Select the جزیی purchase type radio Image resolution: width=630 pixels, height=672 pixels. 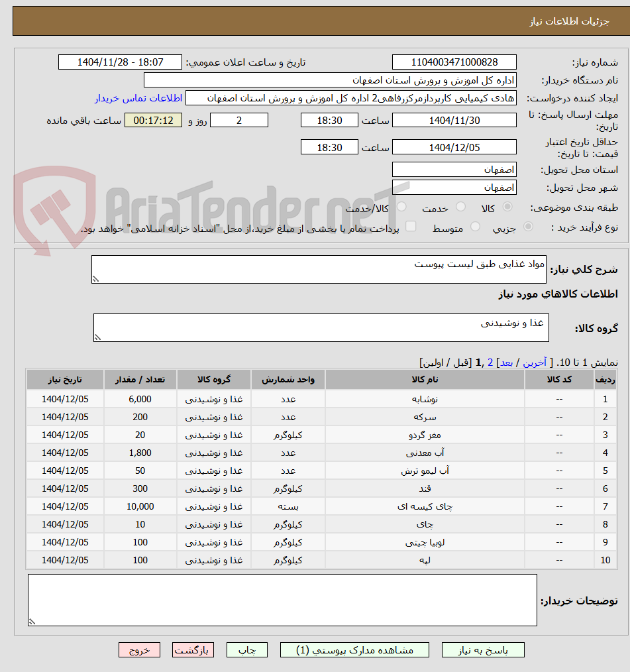point(529,227)
